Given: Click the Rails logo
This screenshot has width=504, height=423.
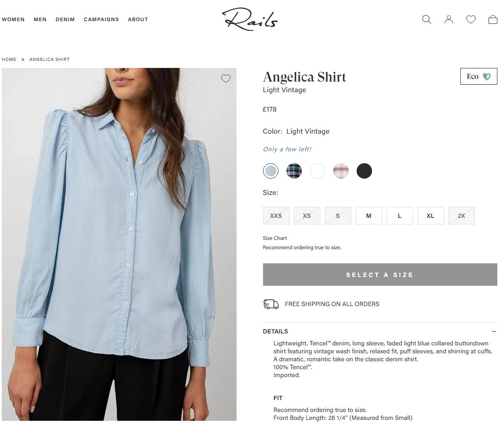Looking at the screenshot, I should click(250, 19).
